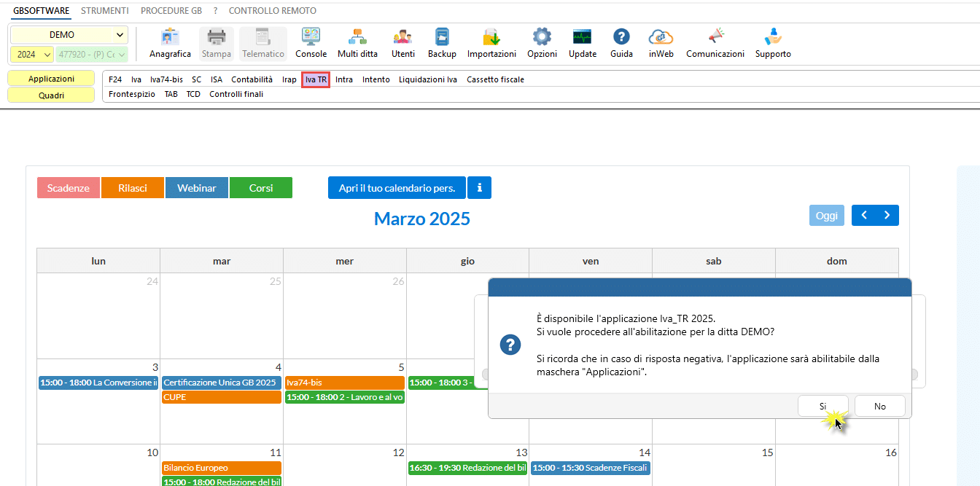Open the Console tool
Screen dimensions: 980x486
point(311,44)
